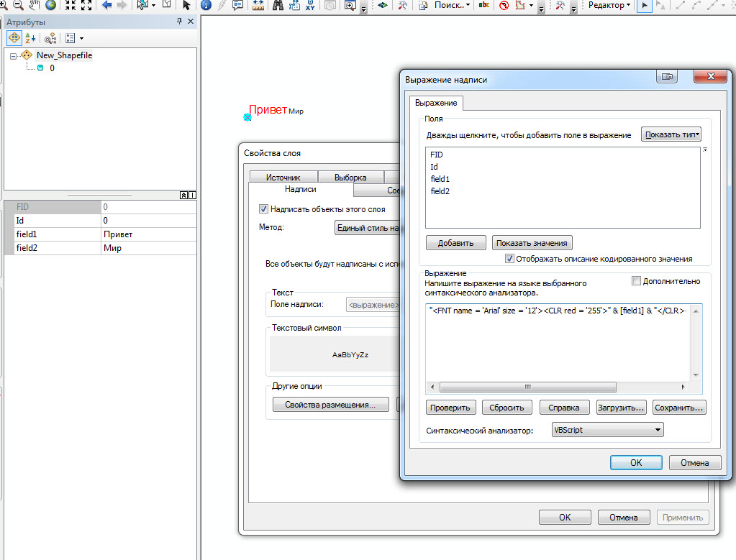
Task: Select feature 0 under New_Shapefile
Action: point(52,68)
